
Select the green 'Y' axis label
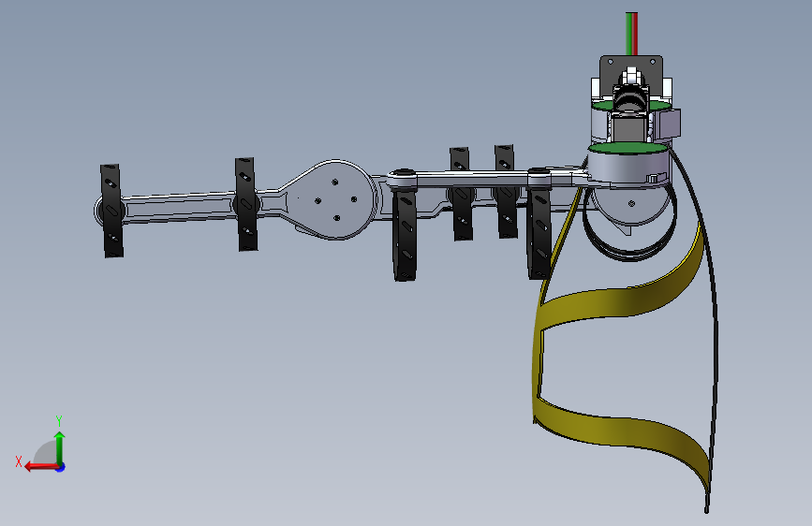point(59,420)
